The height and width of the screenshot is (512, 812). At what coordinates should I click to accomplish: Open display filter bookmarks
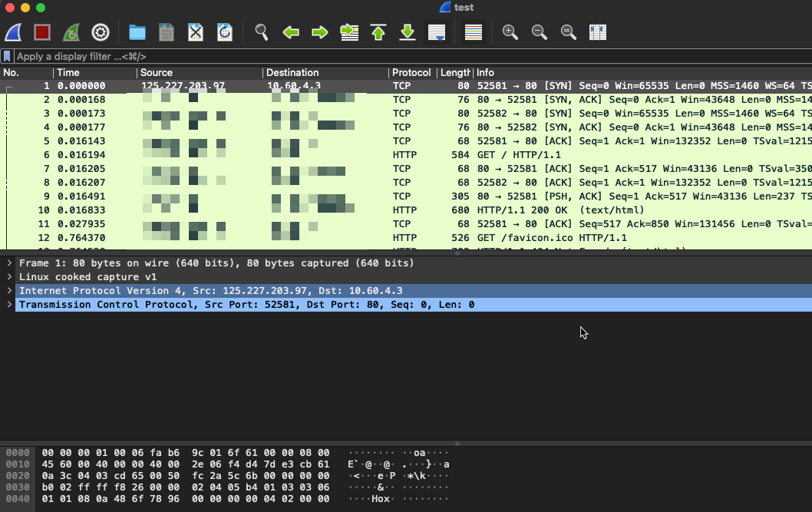coord(7,57)
